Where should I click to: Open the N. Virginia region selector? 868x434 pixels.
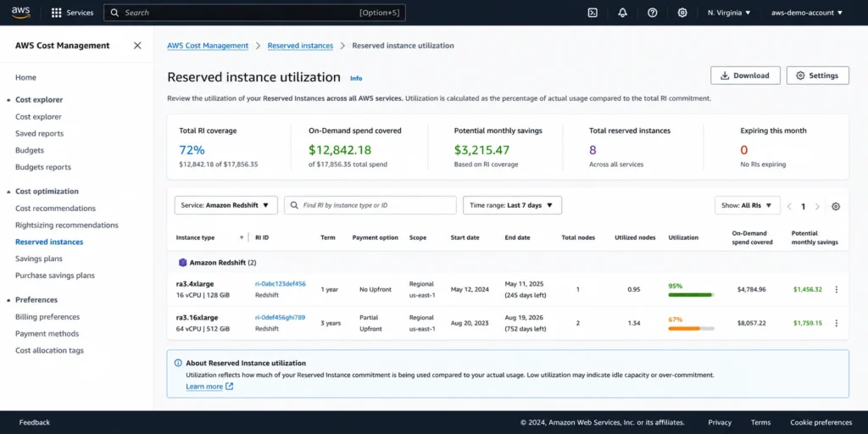(x=729, y=13)
